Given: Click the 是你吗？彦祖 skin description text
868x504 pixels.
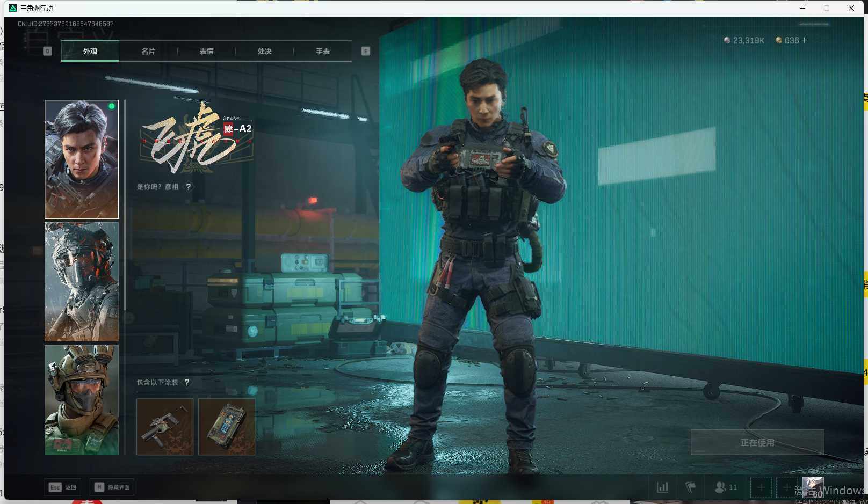Looking at the screenshot, I should coord(157,187).
